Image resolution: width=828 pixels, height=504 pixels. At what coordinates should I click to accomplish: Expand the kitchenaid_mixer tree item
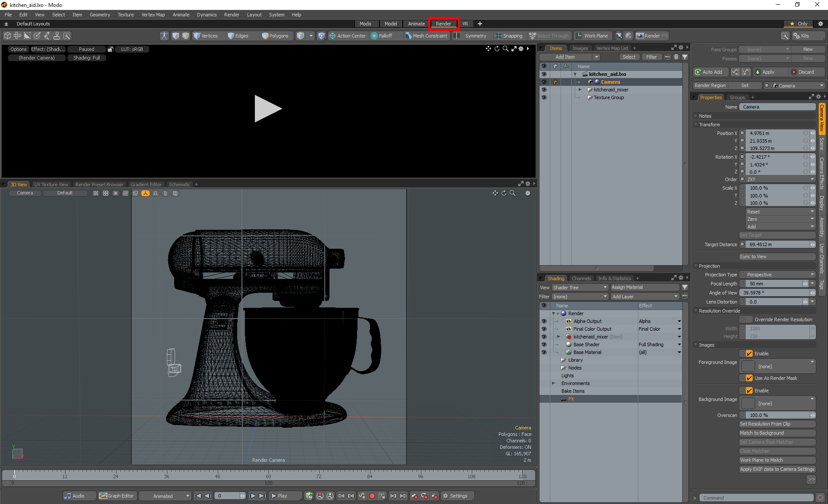coord(580,89)
